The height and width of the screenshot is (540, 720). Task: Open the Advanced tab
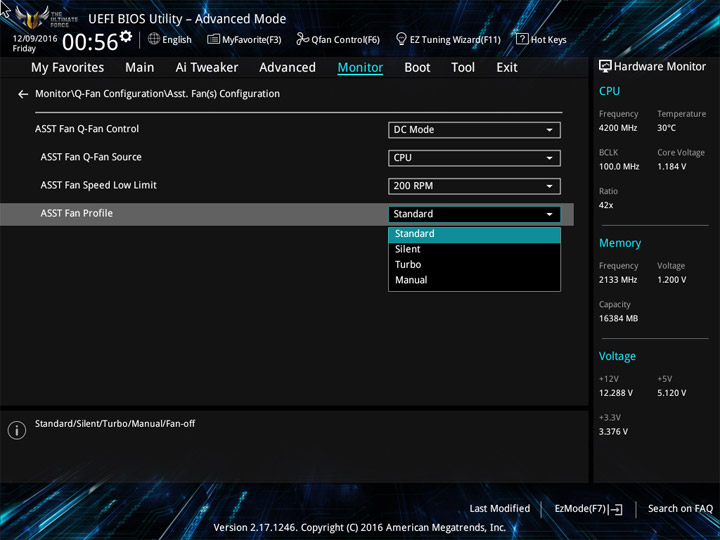pyautogui.click(x=287, y=68)
